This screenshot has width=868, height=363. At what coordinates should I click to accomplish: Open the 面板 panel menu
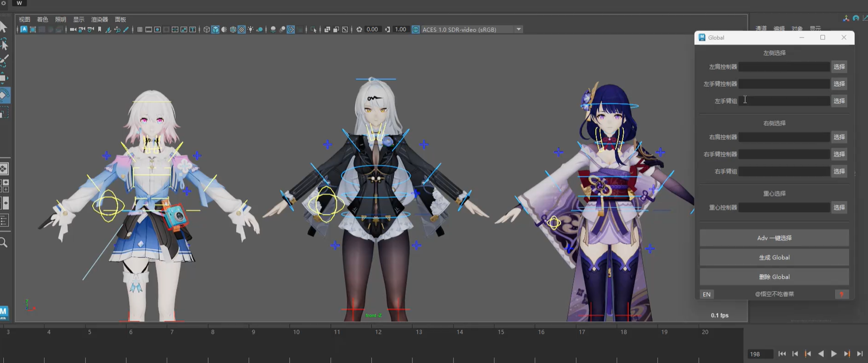click(121, 19)
